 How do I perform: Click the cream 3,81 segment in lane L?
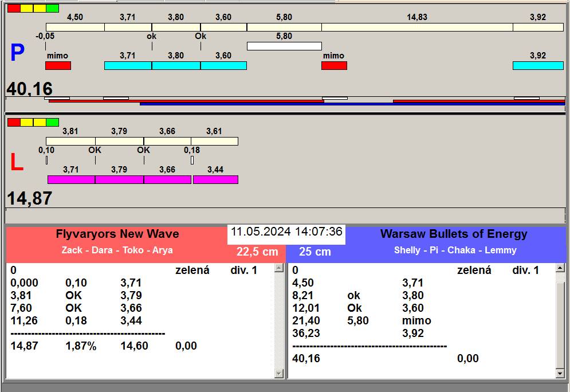pos(70,141)
